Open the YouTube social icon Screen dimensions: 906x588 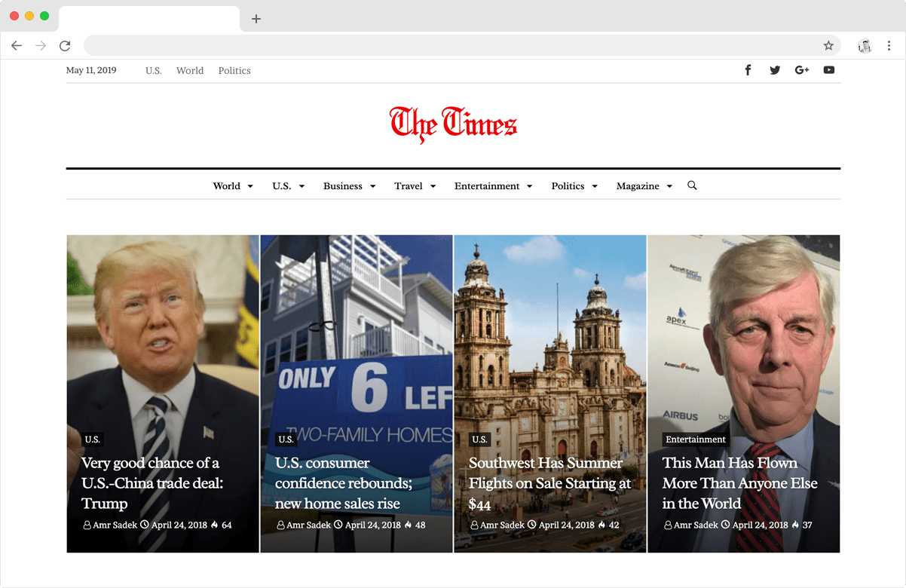point(829,70)
